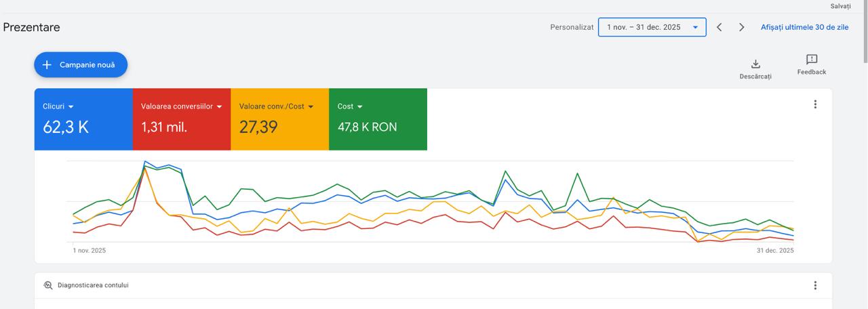Click the Afișați ultimele 30 de zile link
The width and height of the screenshot is (868, 309).
coord(804,27)
